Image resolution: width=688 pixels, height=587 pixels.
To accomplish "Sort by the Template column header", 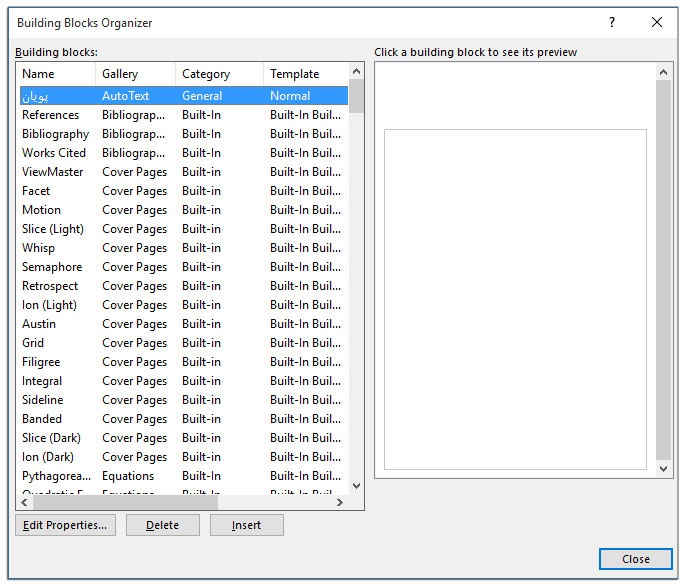I will [x=304, y=74].
